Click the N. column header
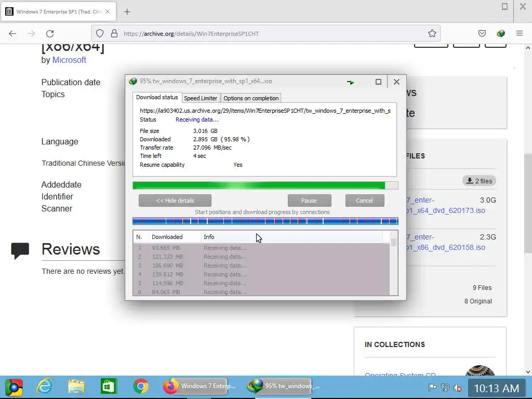532x399 pixels. [x=141, y=237]
